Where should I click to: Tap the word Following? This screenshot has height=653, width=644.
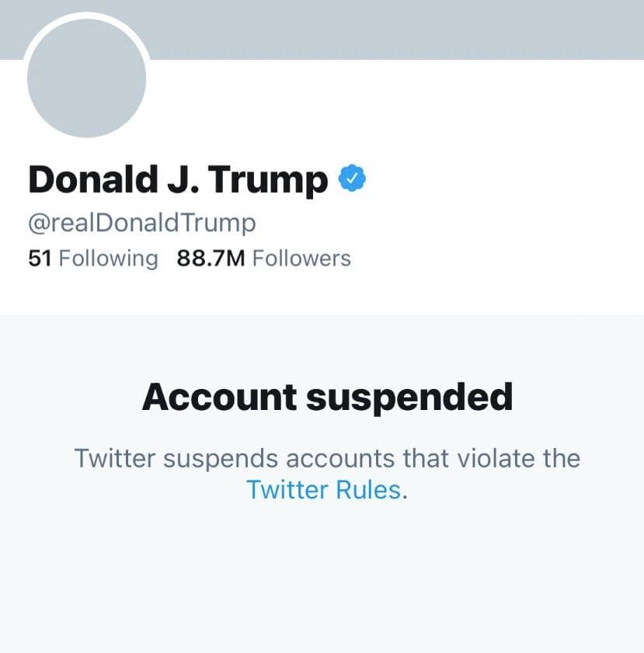tap(108, 258)
